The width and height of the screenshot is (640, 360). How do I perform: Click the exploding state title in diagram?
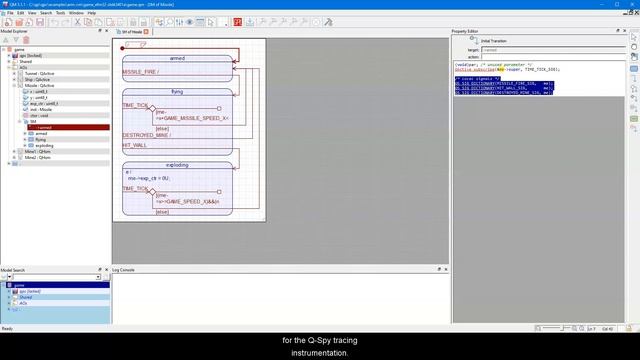click(177, 165)
